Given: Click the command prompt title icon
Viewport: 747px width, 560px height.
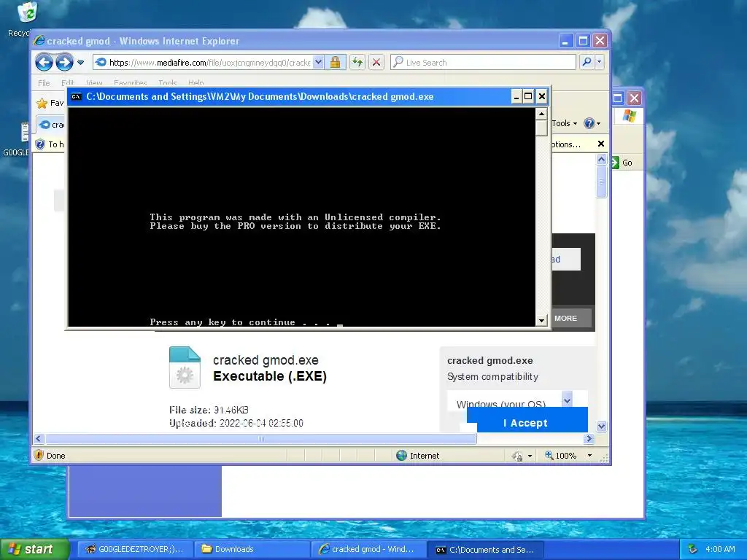Looking at the screenshot, I should point(76,97).
